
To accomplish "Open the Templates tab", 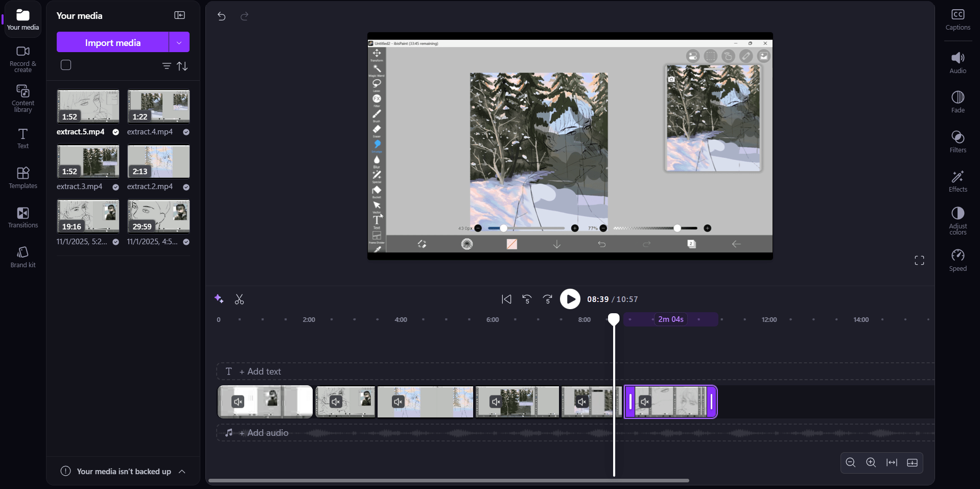I will click(23, 178).
